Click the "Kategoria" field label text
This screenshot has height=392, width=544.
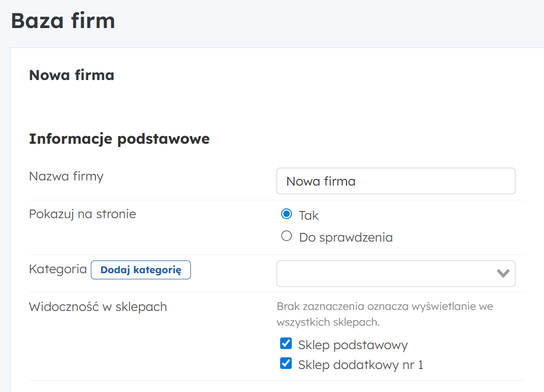tap(58, 269)
